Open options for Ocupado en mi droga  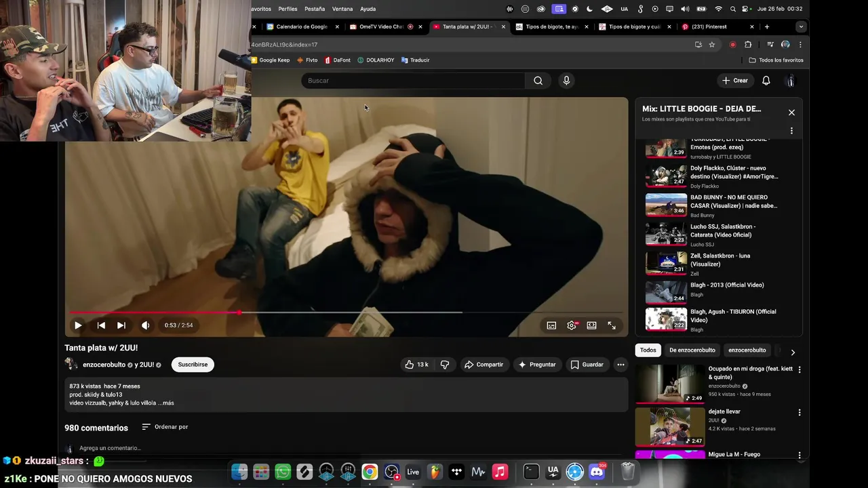[800, 370]
